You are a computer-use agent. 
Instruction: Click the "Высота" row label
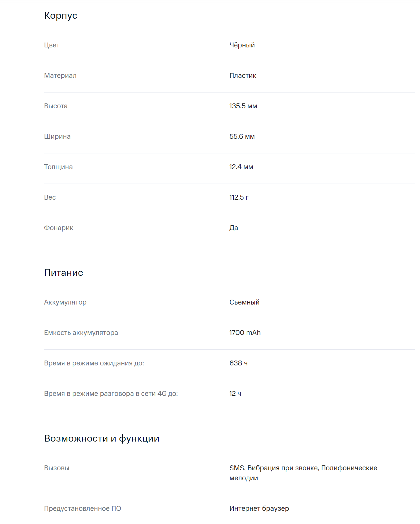[x=56, y=106]
